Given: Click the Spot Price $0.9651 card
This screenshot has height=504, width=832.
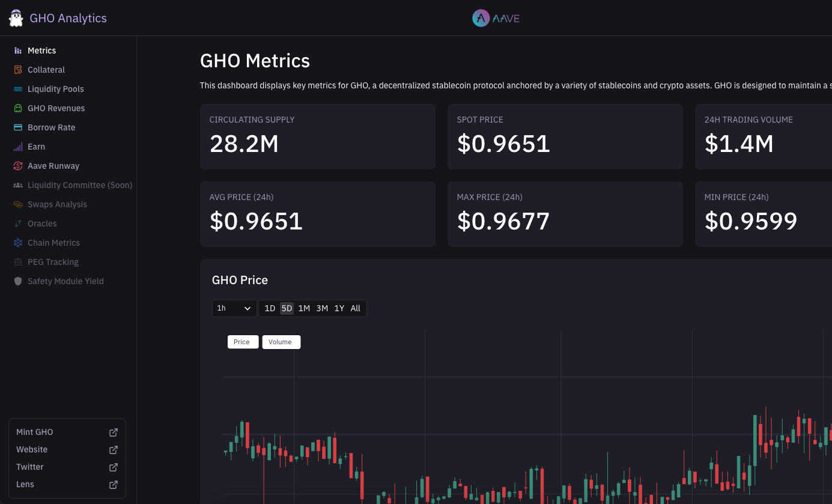Looking at the screenshot, I should click(x=565, y=136).
